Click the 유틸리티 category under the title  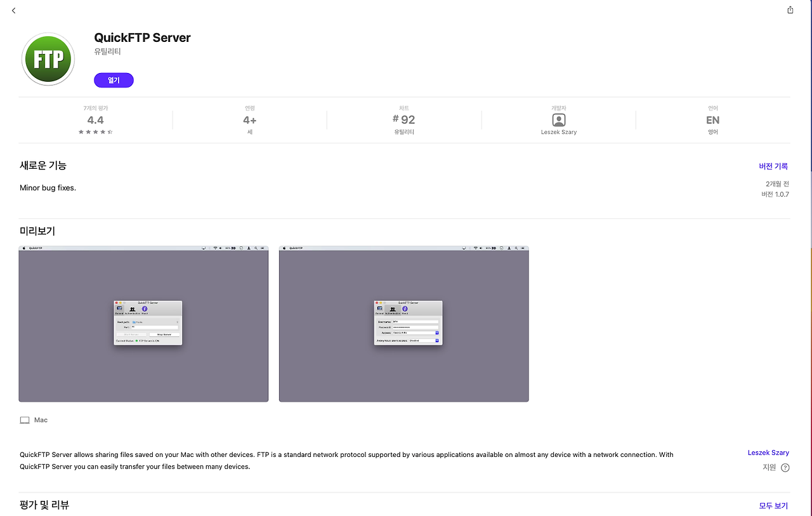pyautogui.click(x=107, y=51)
